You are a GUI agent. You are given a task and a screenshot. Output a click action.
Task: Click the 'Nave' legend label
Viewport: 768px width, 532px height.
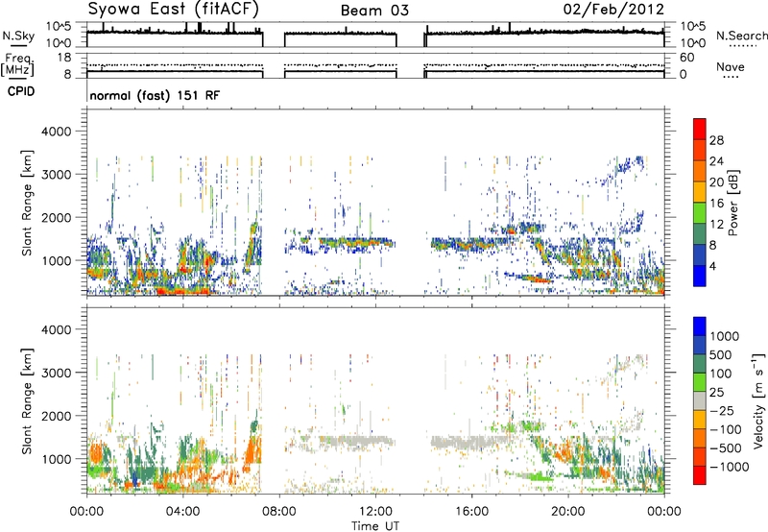tap(731, 66)
